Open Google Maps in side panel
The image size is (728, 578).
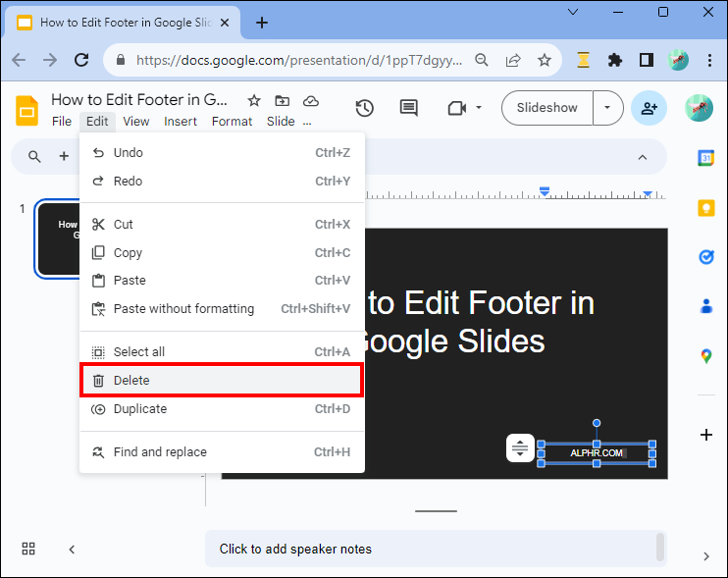705,355
